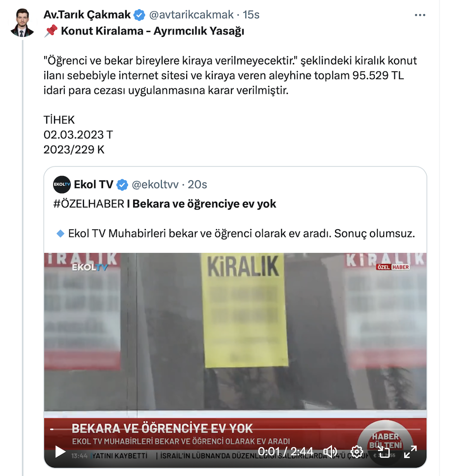Open the #ÖZELHABER hashtag

(x=88, y=204)
